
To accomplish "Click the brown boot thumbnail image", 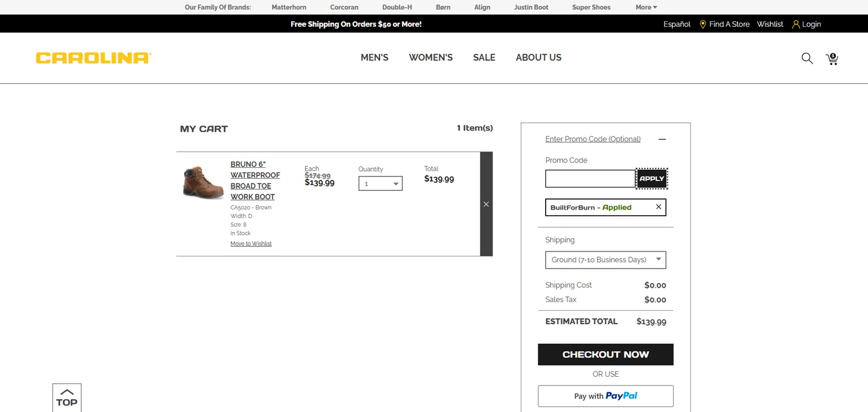I will tap(203, 182).
